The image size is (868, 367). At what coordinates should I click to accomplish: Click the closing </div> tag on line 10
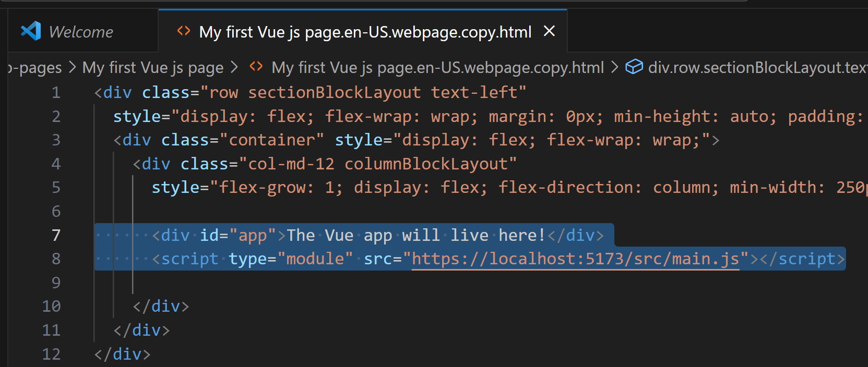click(x=161, y=306)
